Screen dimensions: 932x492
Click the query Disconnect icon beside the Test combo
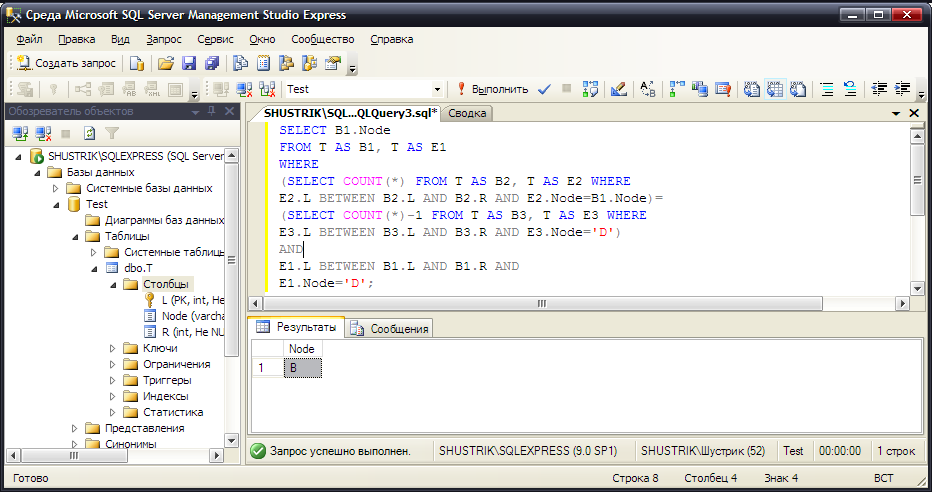pyautogui.click(x=244, y=89)
